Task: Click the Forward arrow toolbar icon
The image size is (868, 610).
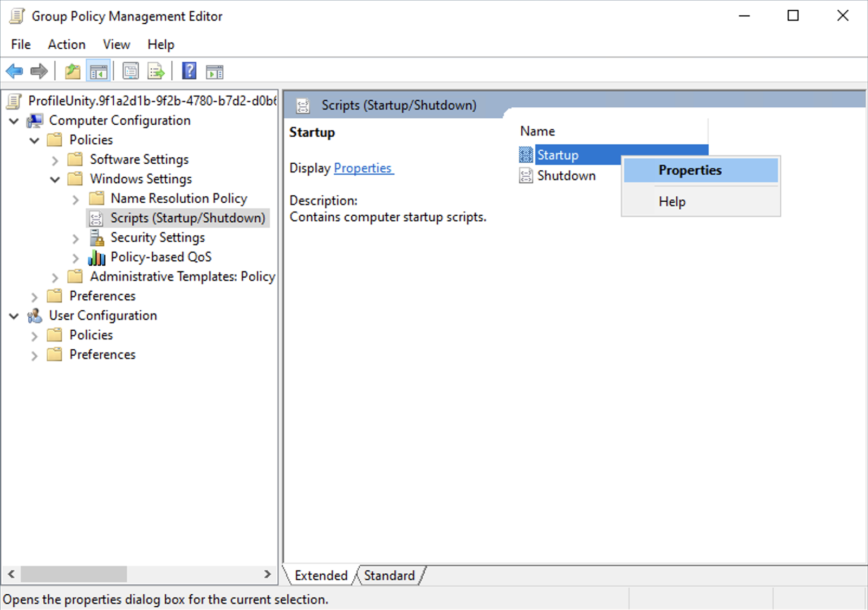Action: 39,71
